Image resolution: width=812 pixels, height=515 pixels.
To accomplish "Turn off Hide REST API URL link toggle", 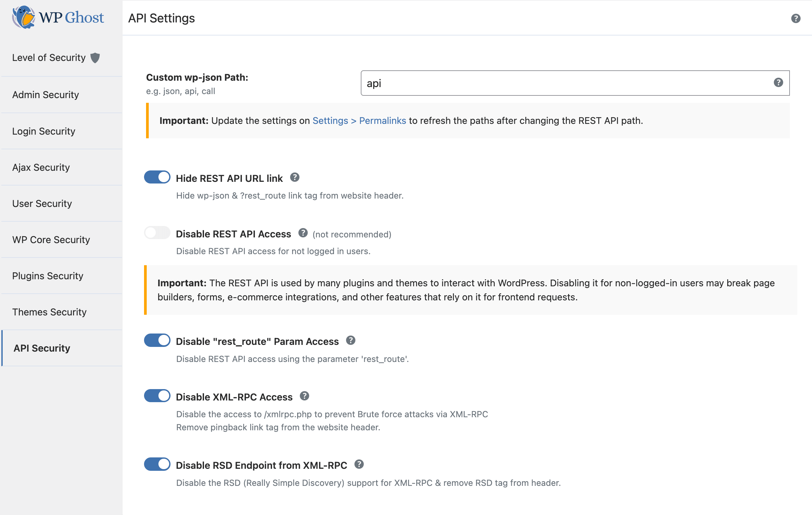I will pos(157,177).
